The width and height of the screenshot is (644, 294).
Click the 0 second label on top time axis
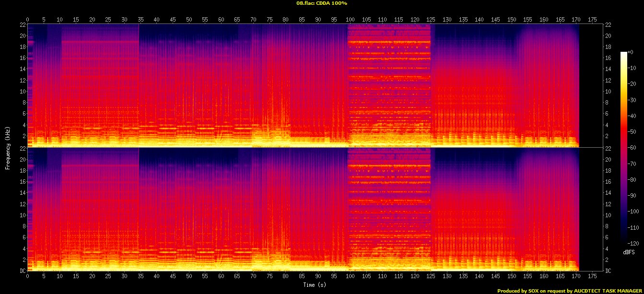pyautogui.click(x=28, y=20)
